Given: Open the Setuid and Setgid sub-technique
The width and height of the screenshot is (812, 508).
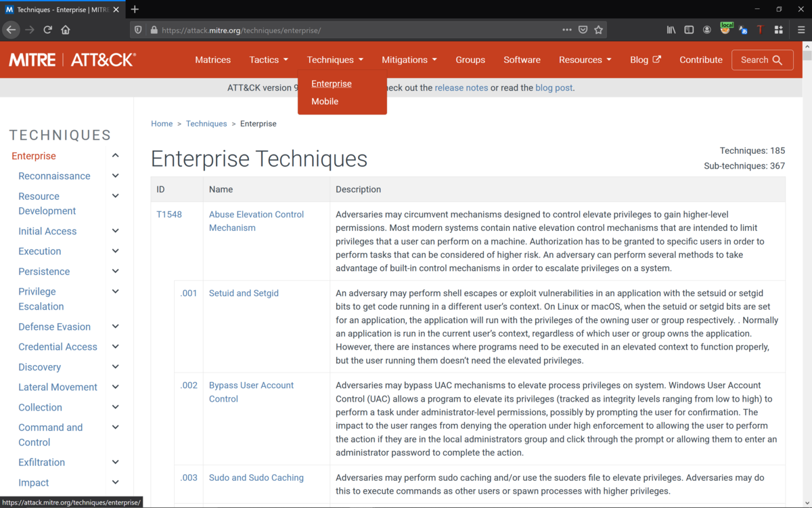Looking at the screenshot, I should pyautogui.click(x=244, y=293).
